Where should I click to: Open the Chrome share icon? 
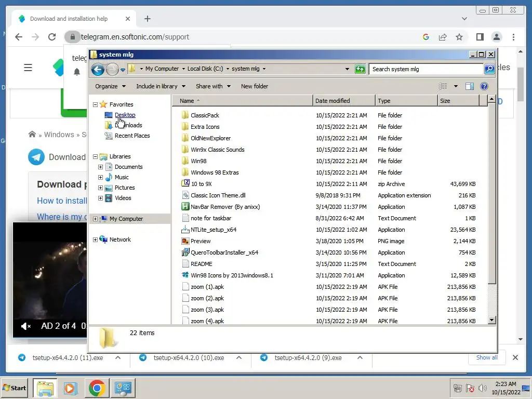tap(443, 37)
